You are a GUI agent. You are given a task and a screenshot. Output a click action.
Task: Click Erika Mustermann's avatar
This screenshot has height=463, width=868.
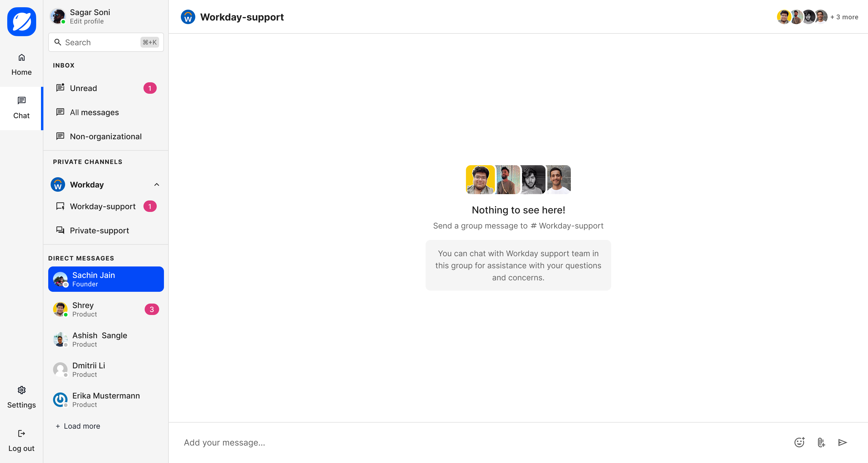[60, 400]
